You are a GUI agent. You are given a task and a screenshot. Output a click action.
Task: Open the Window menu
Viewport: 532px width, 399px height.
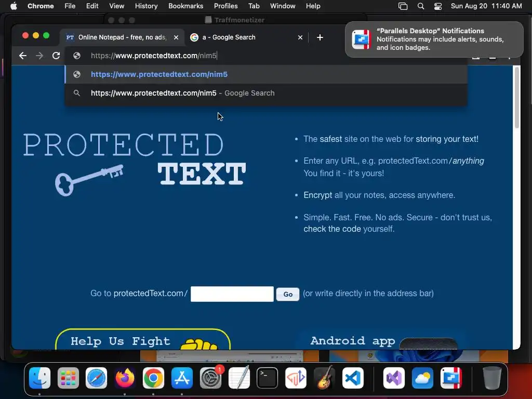283,6
